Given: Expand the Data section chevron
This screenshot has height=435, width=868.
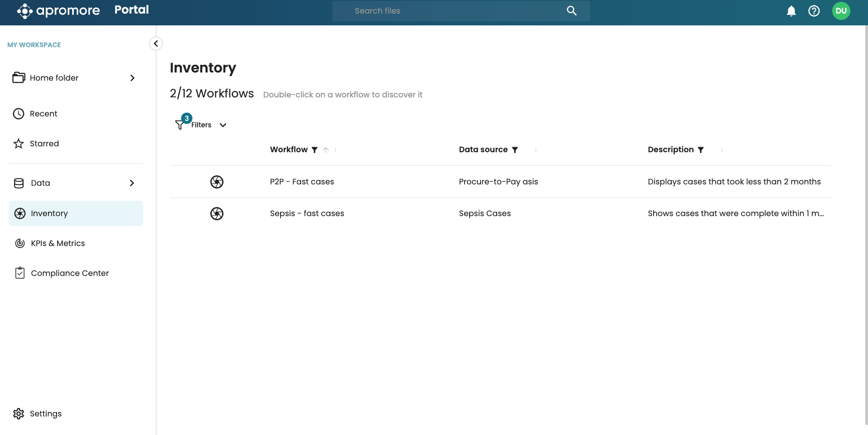Looking at the screenshot, I should [x=132, y=183].
